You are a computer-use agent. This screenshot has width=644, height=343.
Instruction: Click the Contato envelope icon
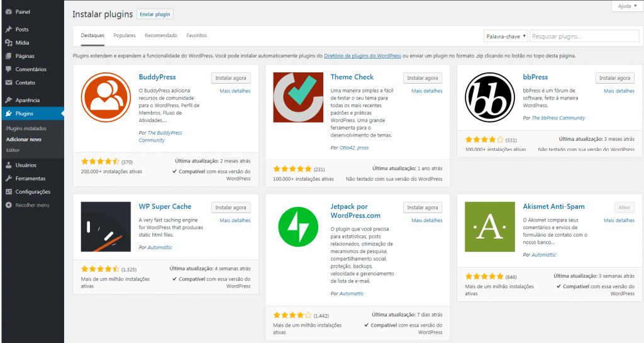tap(9, 82)
